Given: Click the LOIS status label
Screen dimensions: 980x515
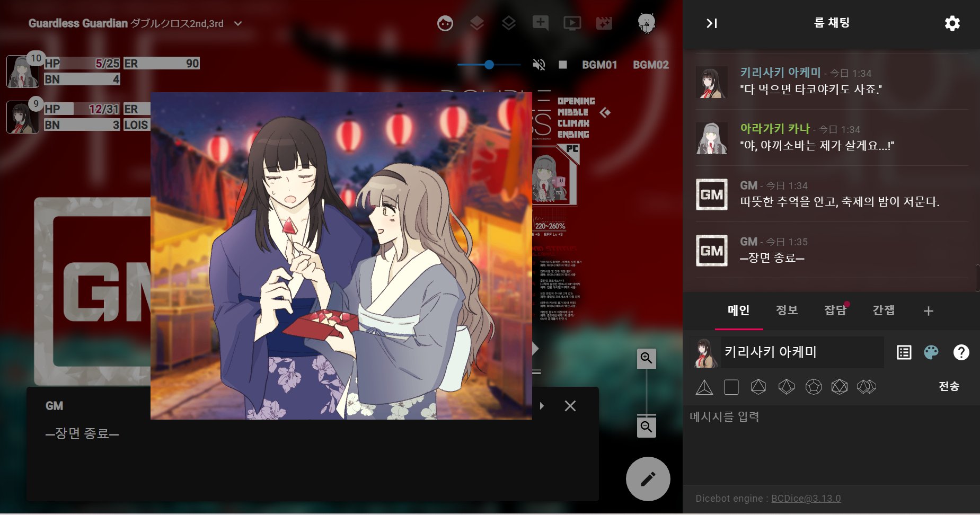Looking at the screenshot, I should coord(136,125).
